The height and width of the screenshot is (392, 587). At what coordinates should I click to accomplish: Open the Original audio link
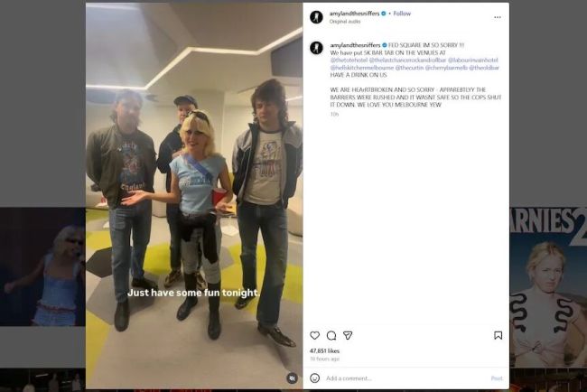click(345, 22)
